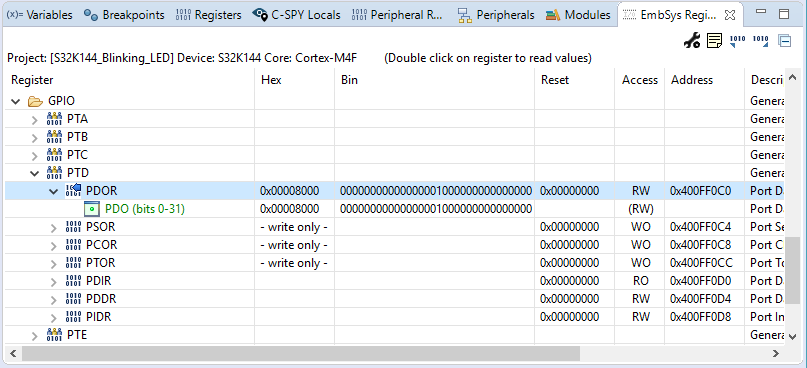
Task: Expand the PDIR register
Action: point(54,282)
